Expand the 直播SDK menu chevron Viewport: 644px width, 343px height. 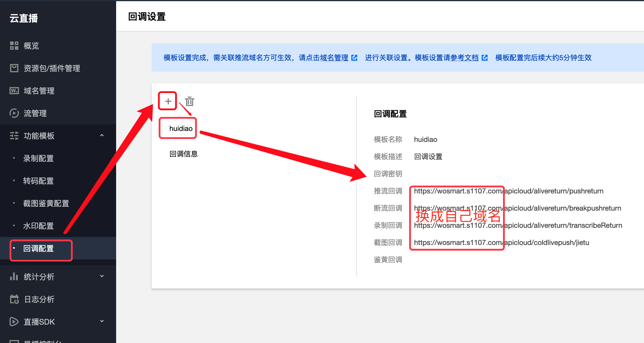point(102,321)
